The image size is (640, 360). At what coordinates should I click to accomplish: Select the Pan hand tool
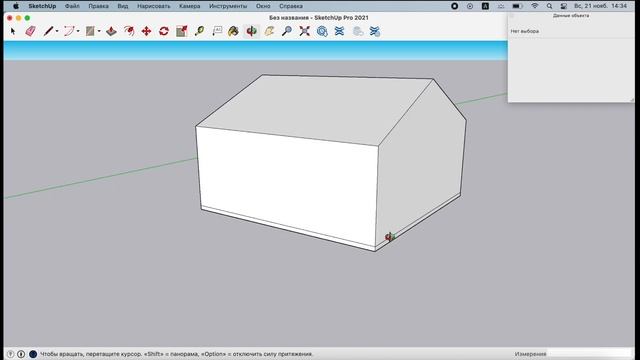point(269,31)
